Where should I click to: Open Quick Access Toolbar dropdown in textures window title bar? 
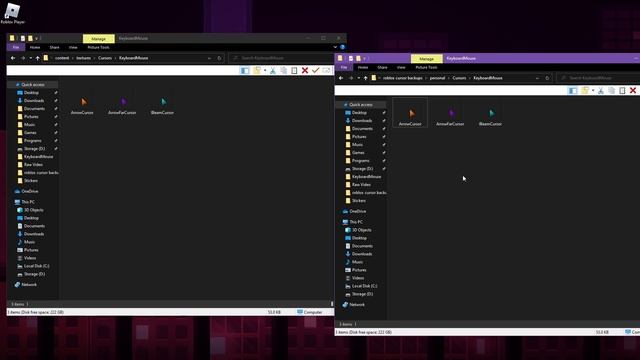coord(36,38)
